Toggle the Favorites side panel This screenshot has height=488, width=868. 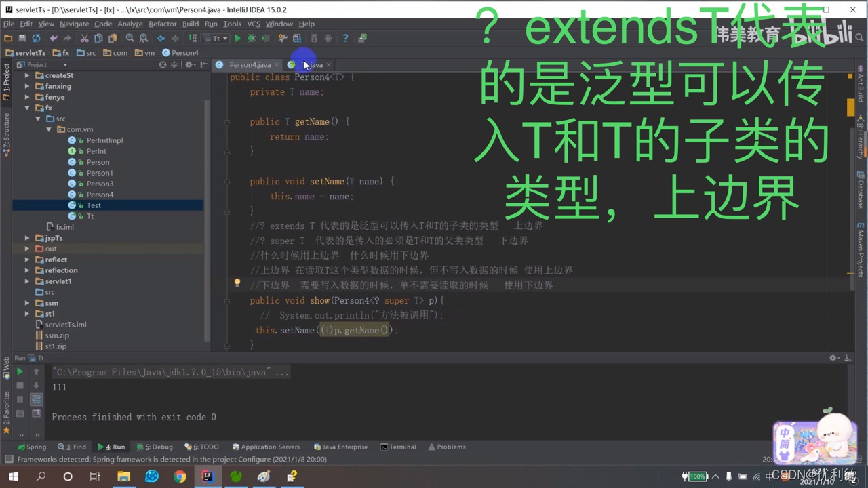pyautogui.click(x=7, y=409)
